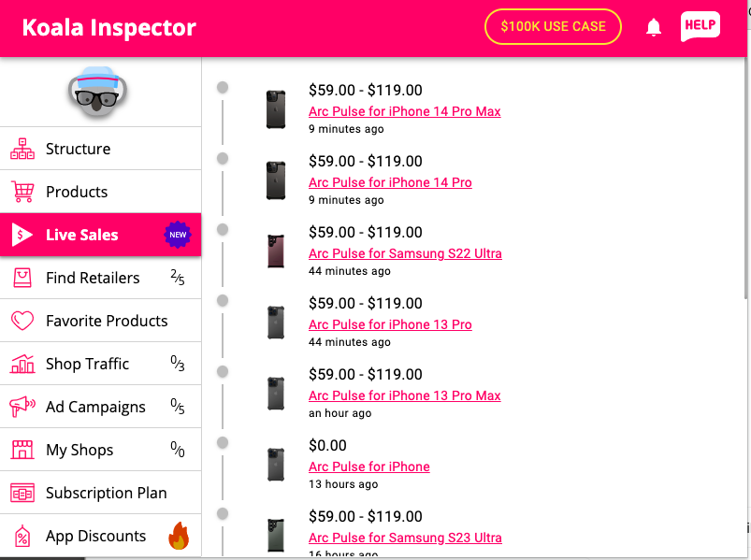Click the Shop Traffic chart icon
The height and width of the screenshot is (560, 751).
(x=22, y=364)
